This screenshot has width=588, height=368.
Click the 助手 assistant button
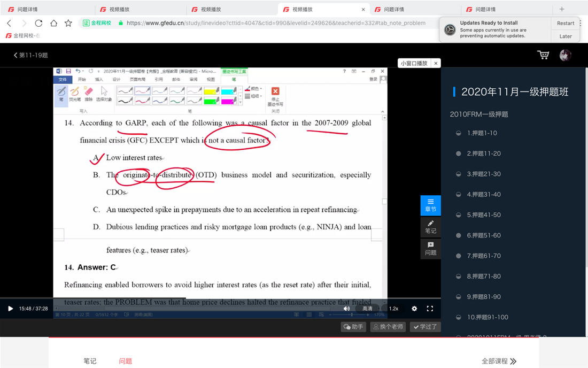click(x=353, y=327)
